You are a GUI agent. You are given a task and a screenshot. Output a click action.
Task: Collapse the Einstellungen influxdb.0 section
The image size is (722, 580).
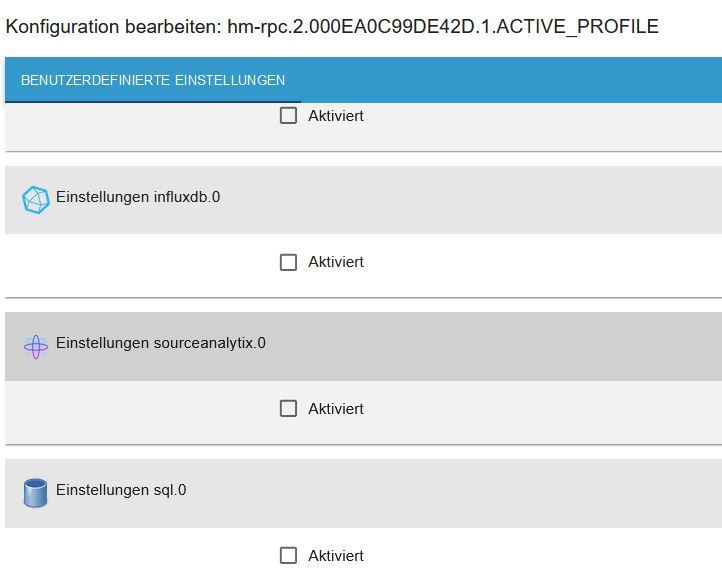click(x=138, y=198)
